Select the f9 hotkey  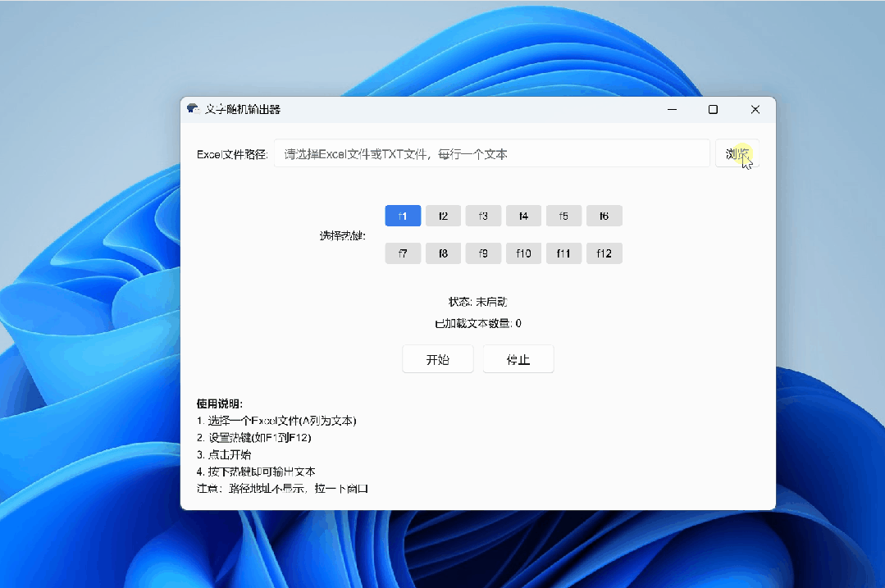pos(483,253)
